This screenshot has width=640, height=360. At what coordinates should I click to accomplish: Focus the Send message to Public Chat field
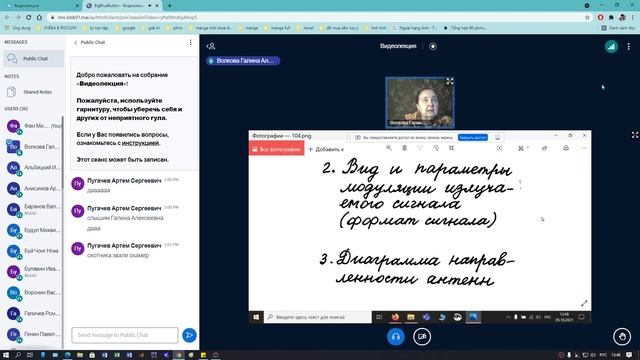[125, 335]
